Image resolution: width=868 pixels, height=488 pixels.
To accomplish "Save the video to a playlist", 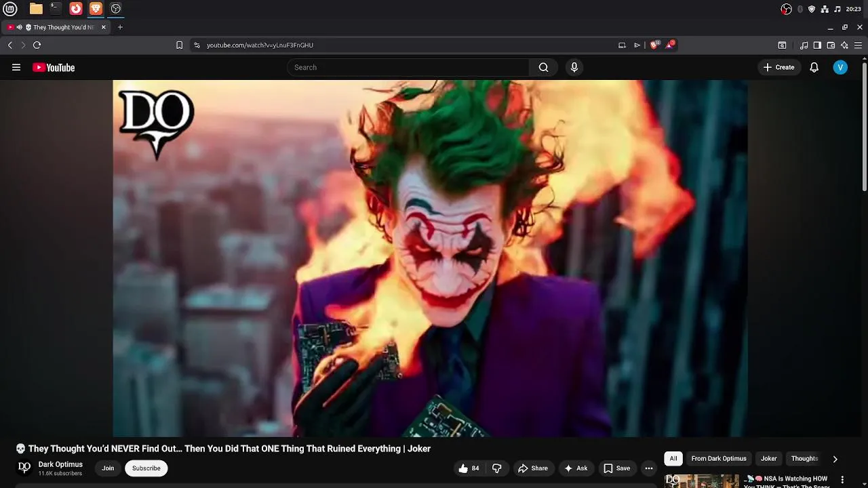I will click(617, 468).
